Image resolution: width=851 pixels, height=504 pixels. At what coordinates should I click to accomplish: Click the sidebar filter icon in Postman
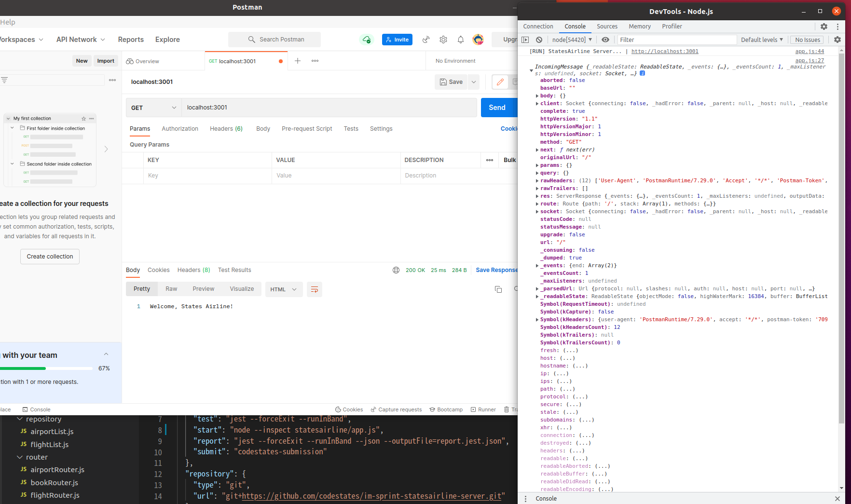pos(4,80)
